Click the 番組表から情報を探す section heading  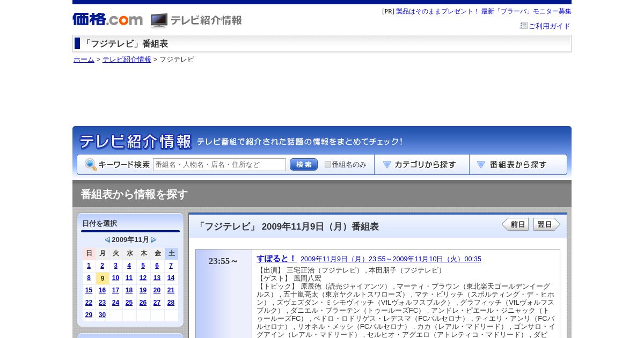134,194
